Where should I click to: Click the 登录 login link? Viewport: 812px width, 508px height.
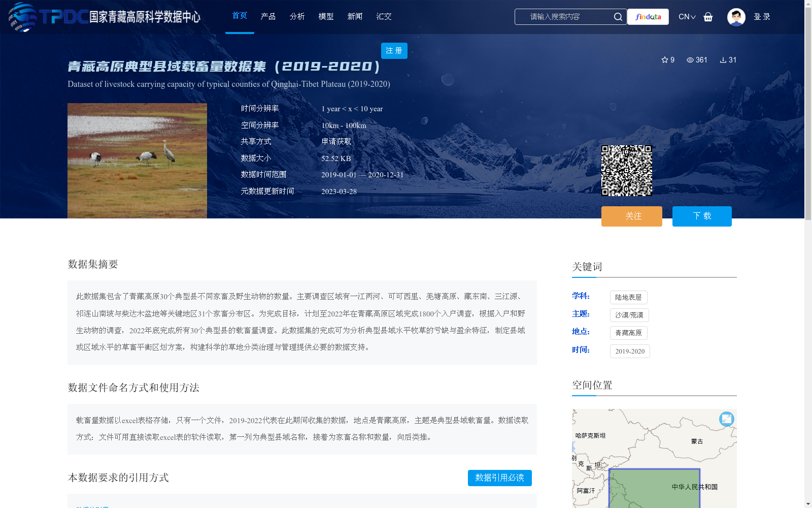coord(762,17)
